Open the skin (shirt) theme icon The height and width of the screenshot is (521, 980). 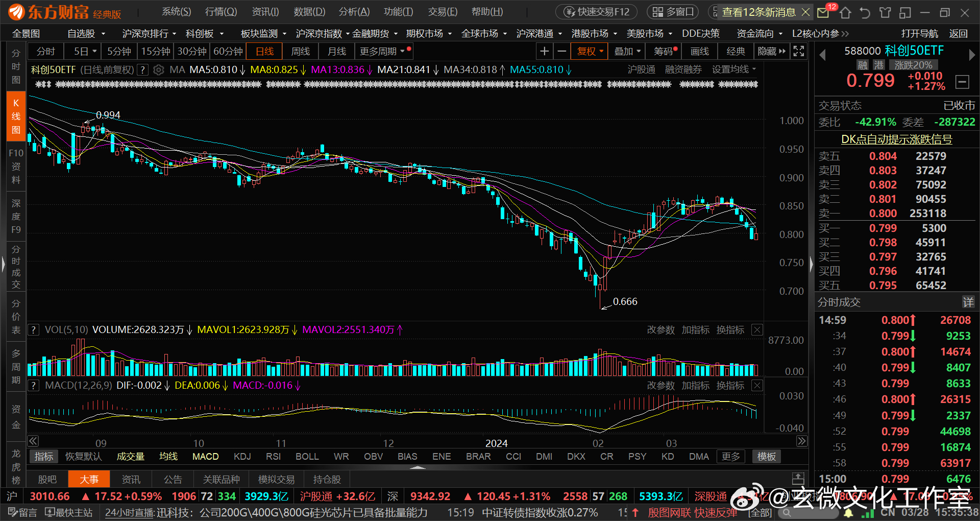(885, 12)
